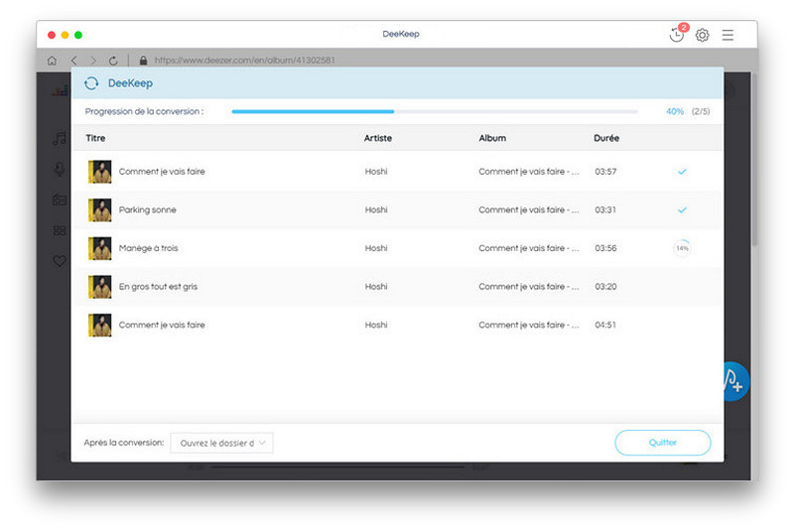This screenshot has height=532, width=794.
Task: Select the Manège à trois track title
Action: click(x=148, y=248)
